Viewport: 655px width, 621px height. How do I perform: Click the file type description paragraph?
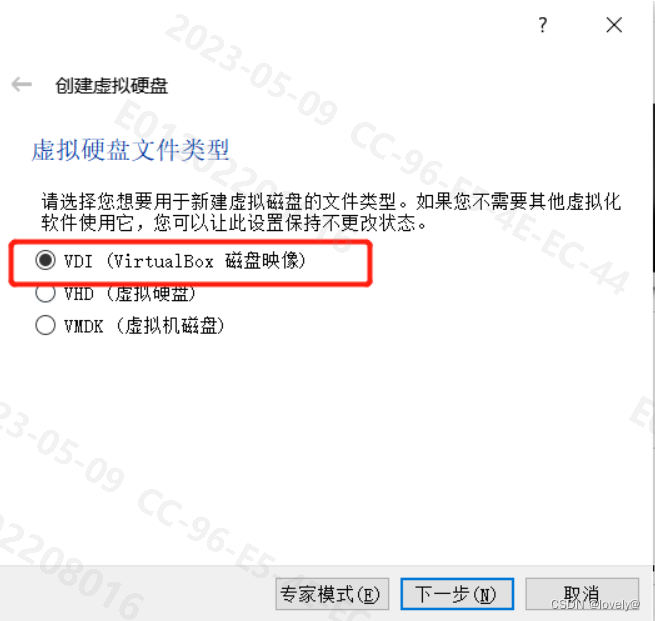click(331, 212)
